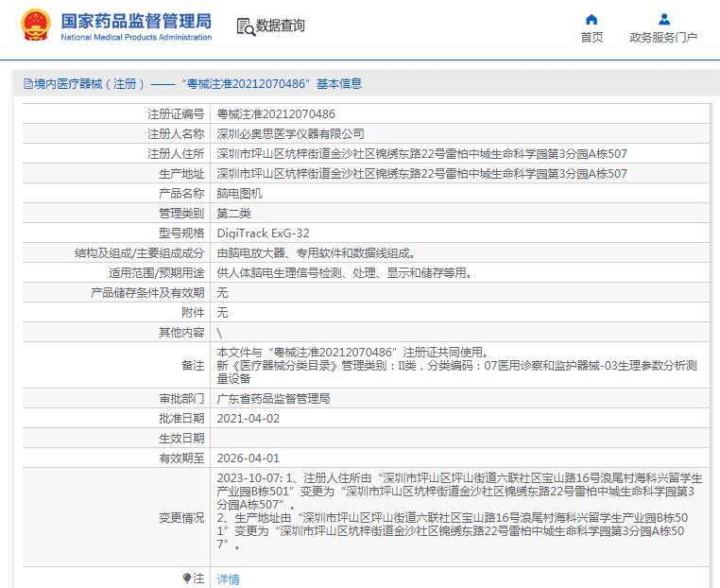Image resolution: width=720 pixels, height=588 pixels.
Task: Click the 批准日期 row label
Action: (x=181, y=419)
